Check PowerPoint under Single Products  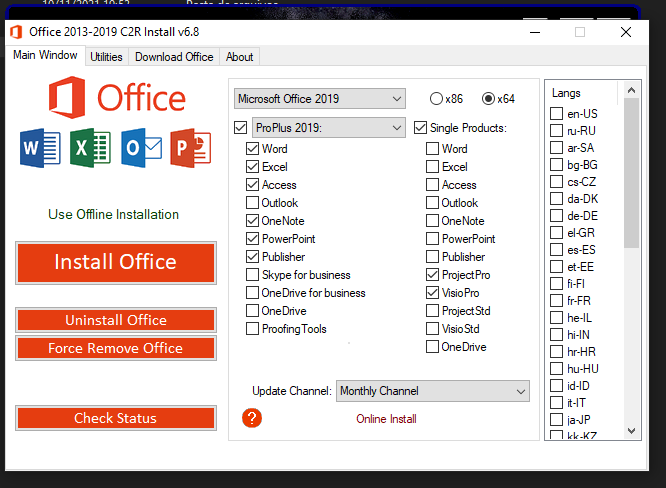(432, 239)
